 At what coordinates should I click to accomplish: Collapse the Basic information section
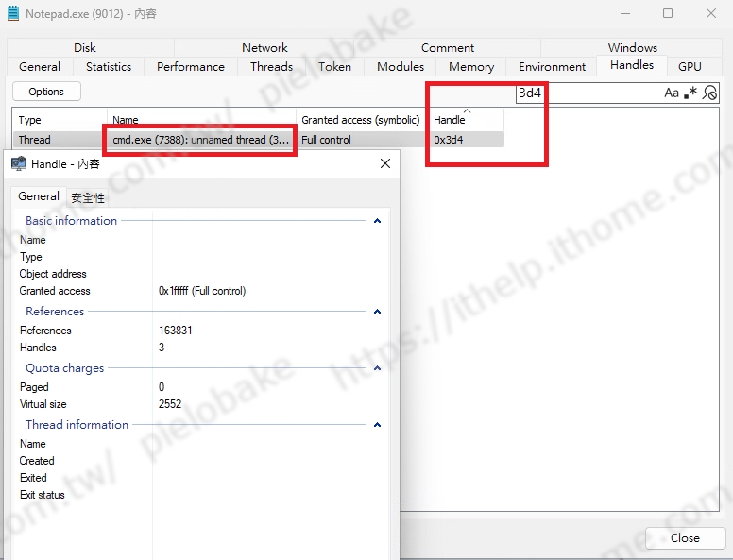pos(377,221)
